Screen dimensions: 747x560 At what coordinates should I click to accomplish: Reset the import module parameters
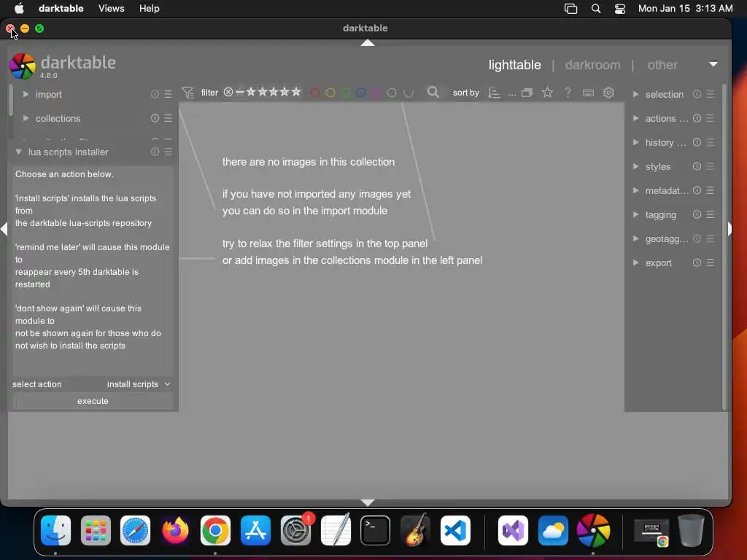[155, 94]
